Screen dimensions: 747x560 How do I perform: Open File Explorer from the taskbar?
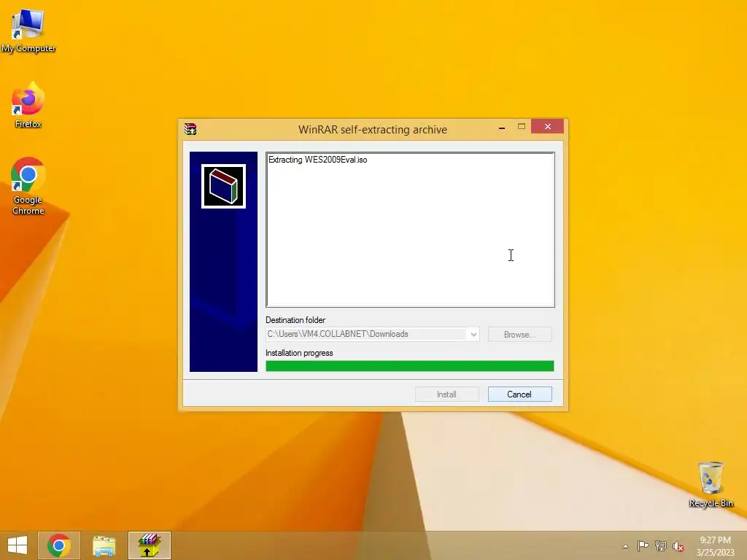[104, 545]
